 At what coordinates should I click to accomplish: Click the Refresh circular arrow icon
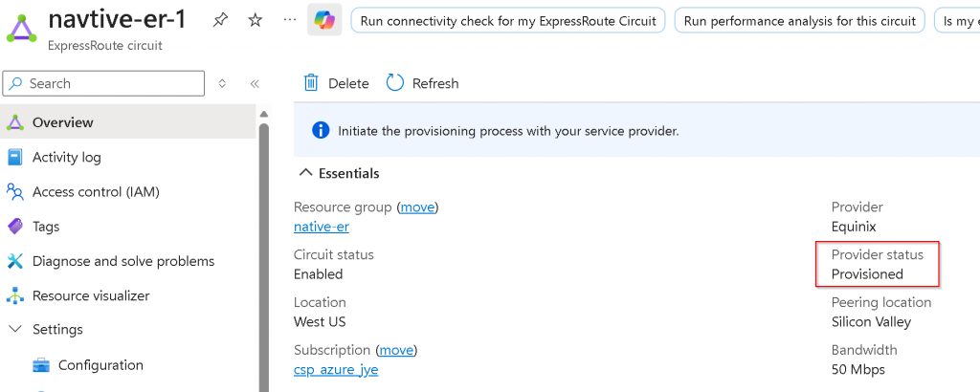point(395,83)
